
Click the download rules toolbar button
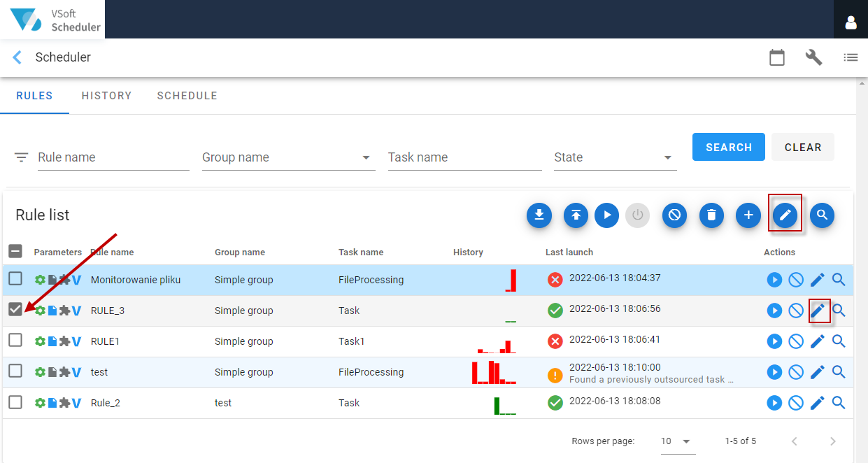coord(539,215)
